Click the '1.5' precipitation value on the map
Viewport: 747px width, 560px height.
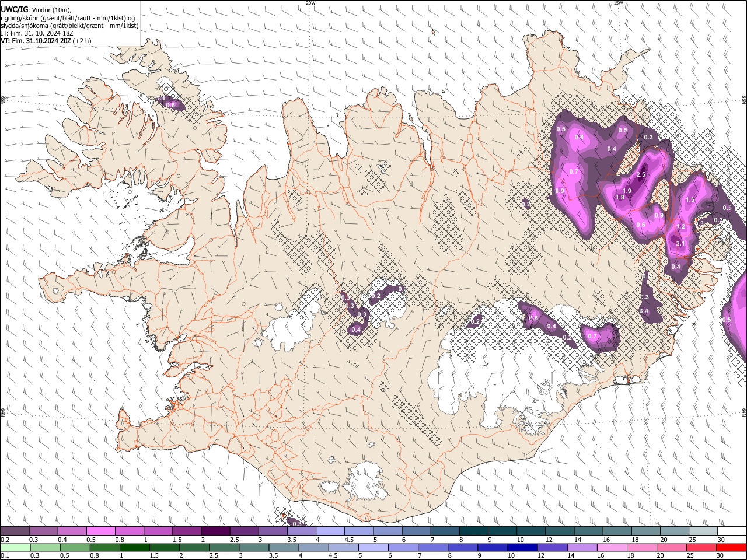pos(690,200)
